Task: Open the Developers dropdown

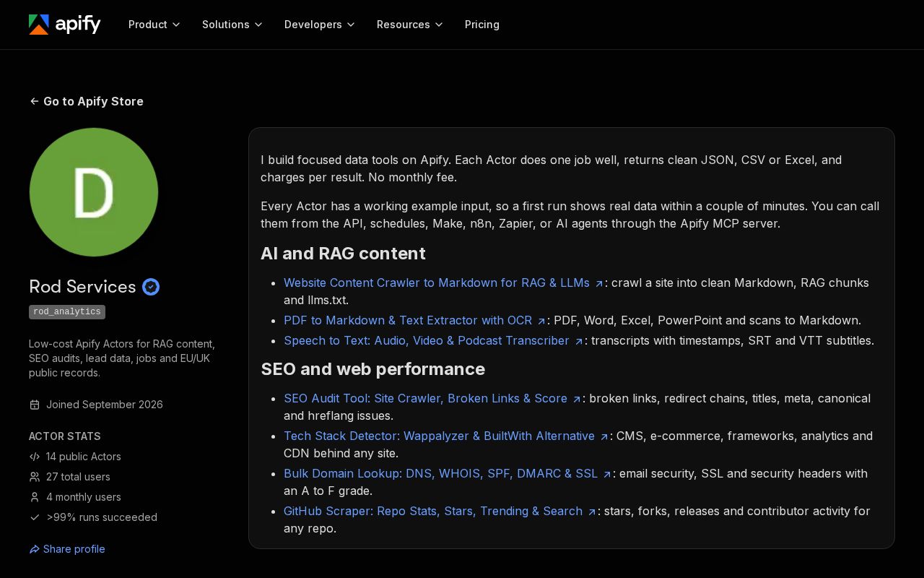Action: point(320,25)
